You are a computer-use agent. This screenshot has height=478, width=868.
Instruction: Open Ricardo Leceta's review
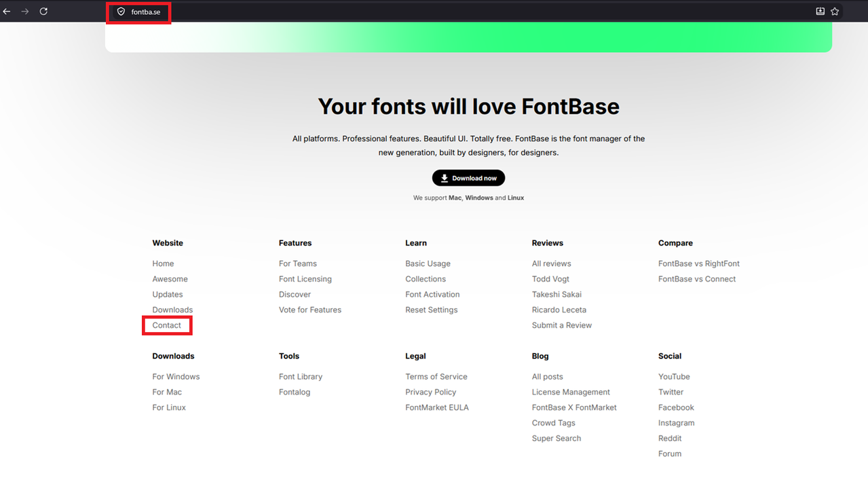[x=559, y=310]
